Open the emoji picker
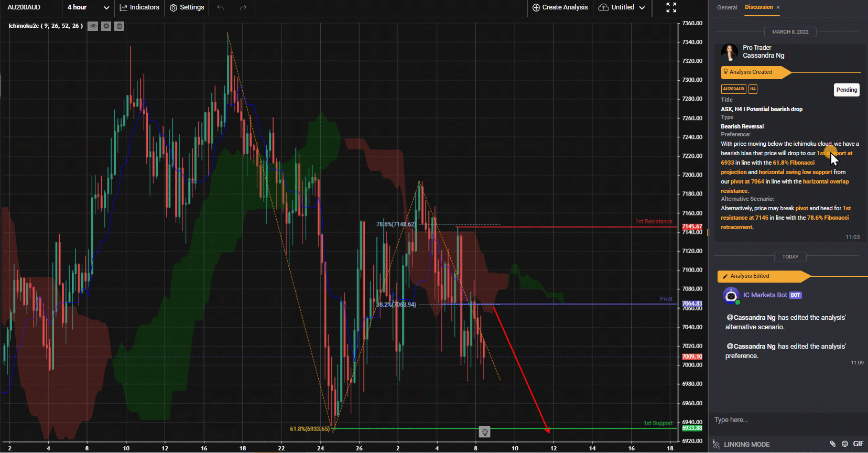The width and height of the screenshot is (868, 453). [844, 444]
